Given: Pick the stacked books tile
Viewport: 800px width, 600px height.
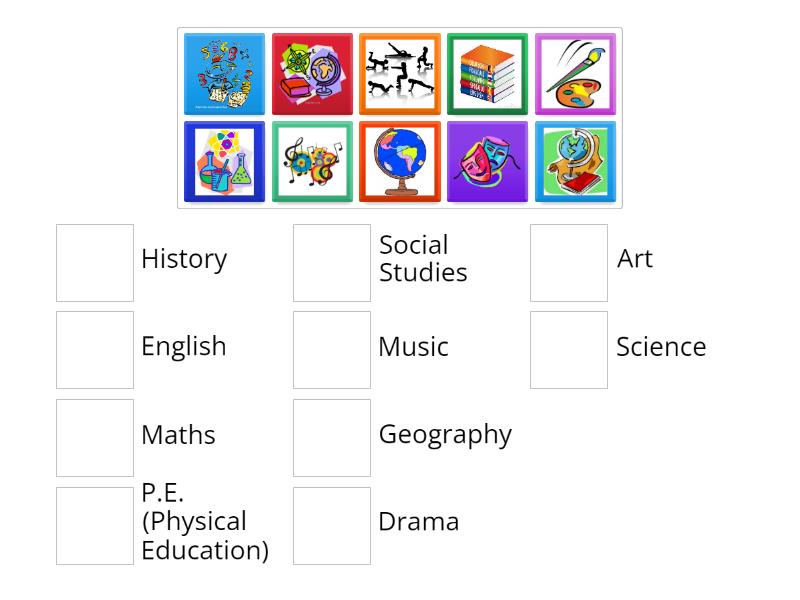Looking at the screenshot, I should [x=487, y=73].
